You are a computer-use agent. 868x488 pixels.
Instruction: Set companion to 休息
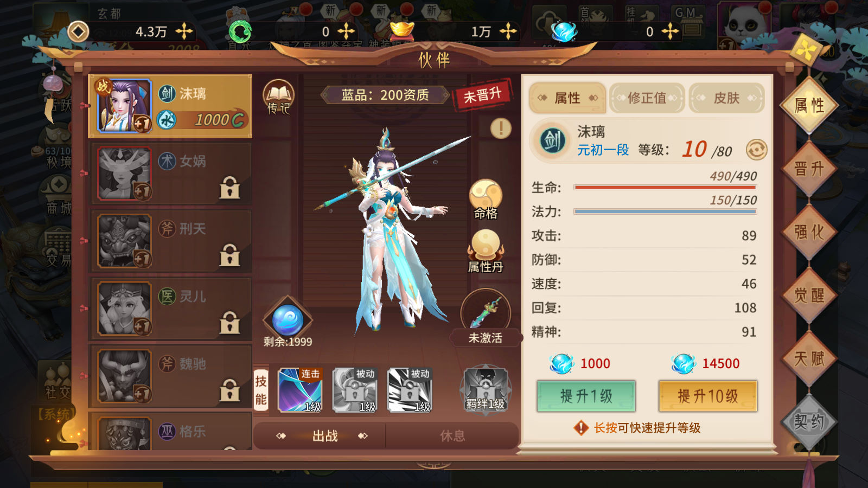pyautogui.click(x=452, y=436)
